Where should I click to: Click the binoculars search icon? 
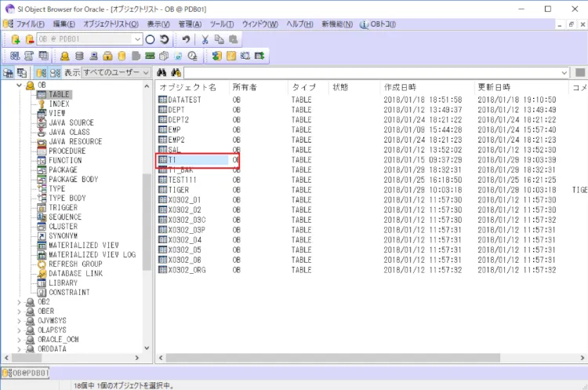(x=162, y=72)
